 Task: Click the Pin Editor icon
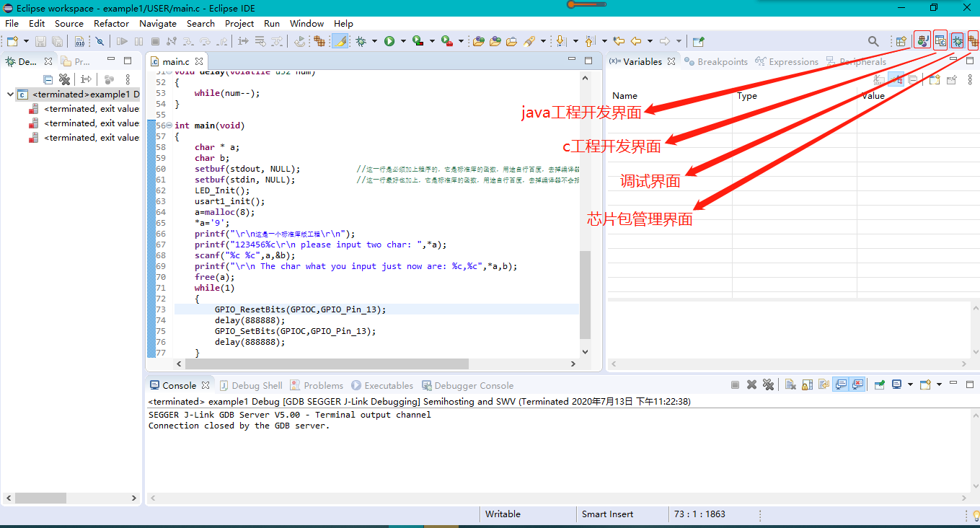[x=698, y=41]
